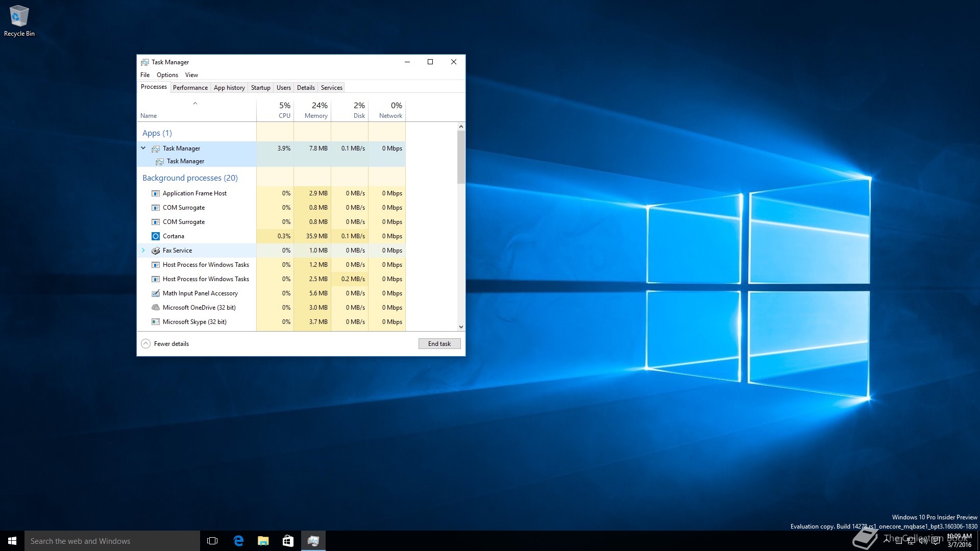980x551 pixels.
Task: Collapse the Task Manager app row
Action: (x=143, y=148)
